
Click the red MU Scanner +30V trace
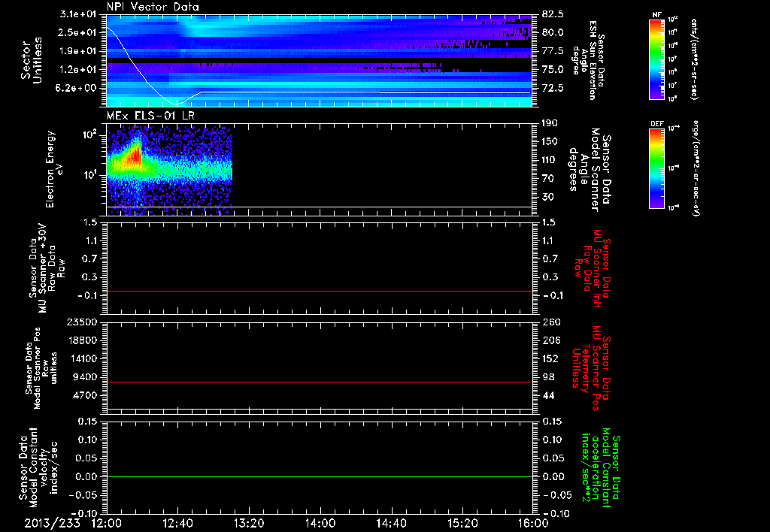point(319,291)
